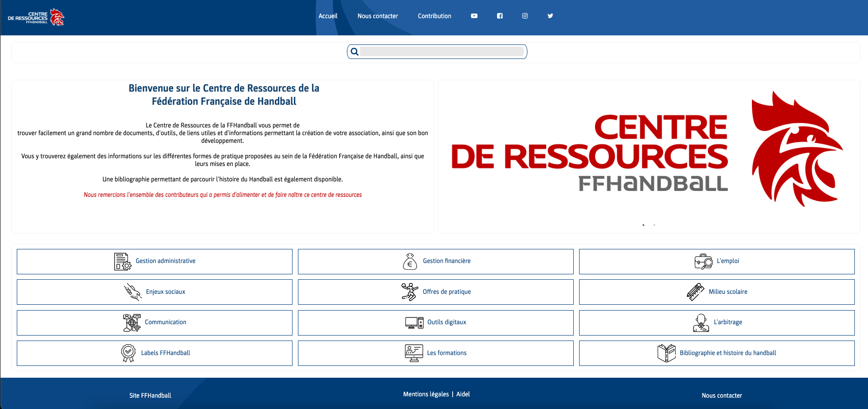Click the Milieu scolaire pencil ruler icon
This screenshot has width=868, height=409.
[696, 292]
